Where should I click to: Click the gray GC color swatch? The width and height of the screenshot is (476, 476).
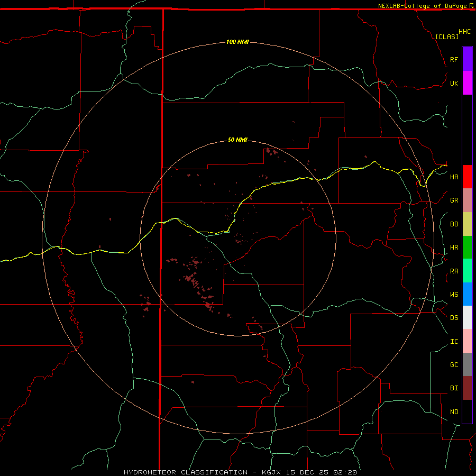pyautogui.click(x=467, y=364)
